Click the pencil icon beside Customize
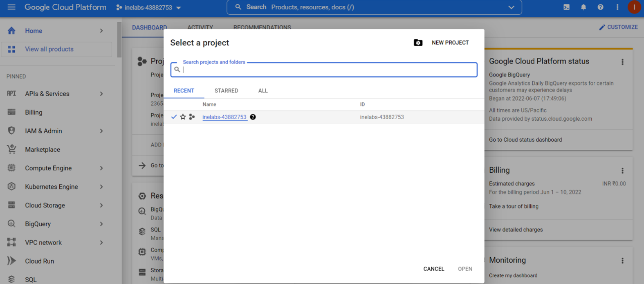This screenshot has height=284, width=644. pos(602,27)
